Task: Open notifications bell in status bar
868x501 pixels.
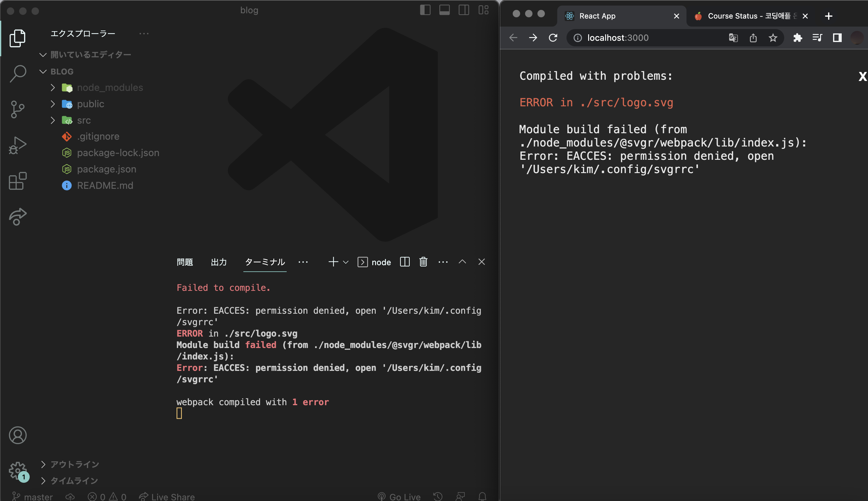Action: point(482,497)
